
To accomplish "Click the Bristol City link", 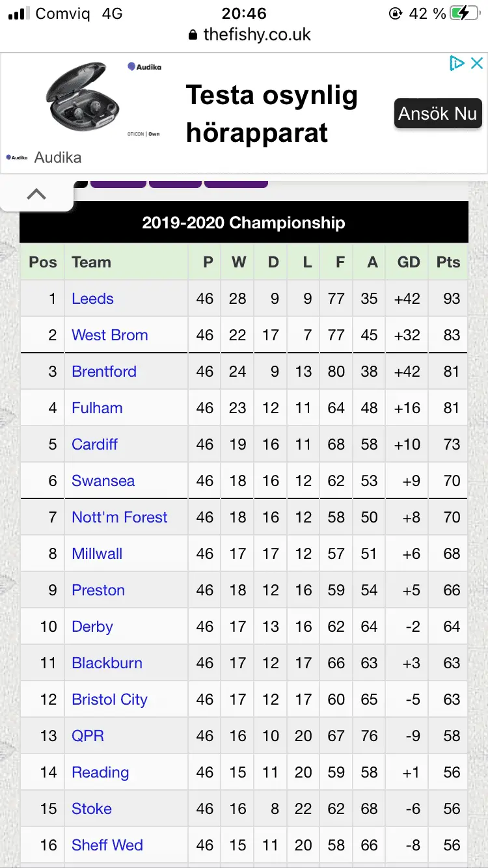I will (x=109, y=699).
